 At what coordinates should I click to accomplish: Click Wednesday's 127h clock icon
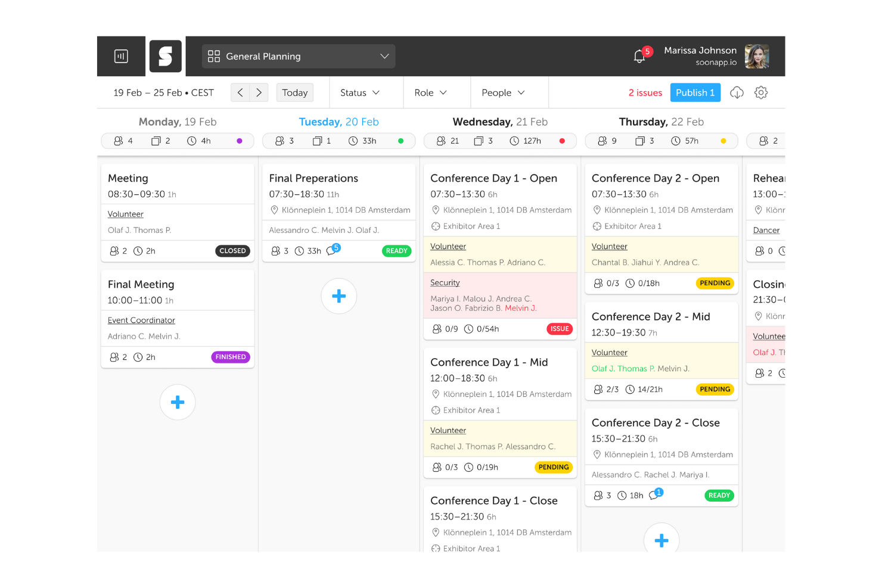point(514,141)
